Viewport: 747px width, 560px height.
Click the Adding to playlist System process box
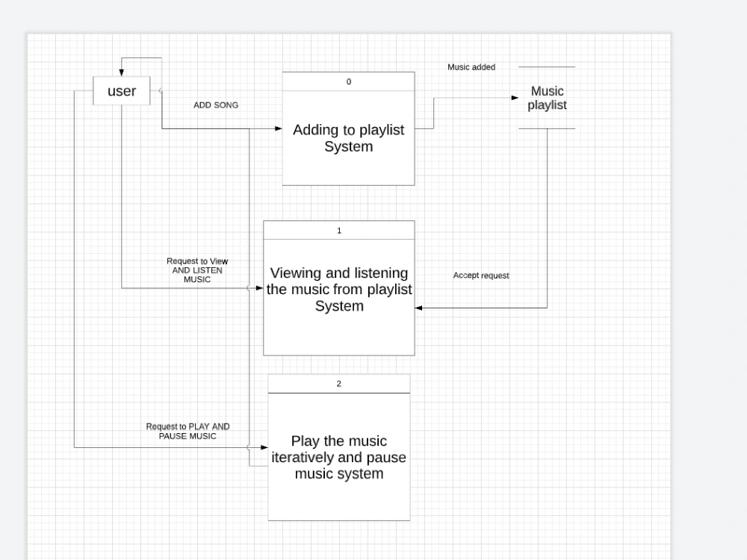(348, 138)
